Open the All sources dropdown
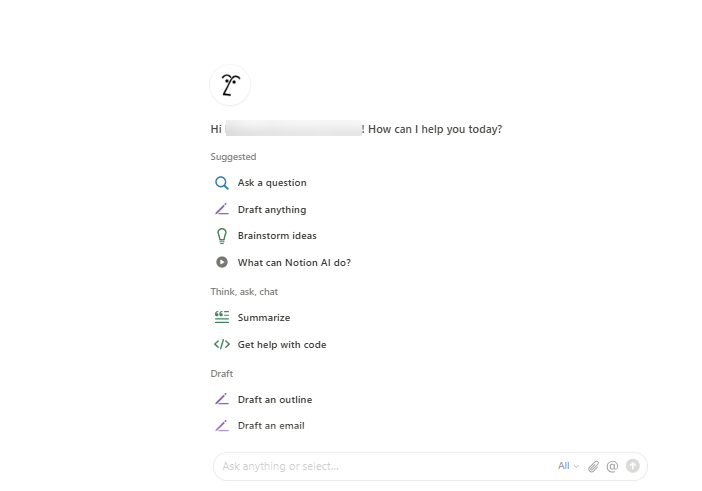Image resolution: width=702 pixels, height=491 pixels. pos(568,466)
